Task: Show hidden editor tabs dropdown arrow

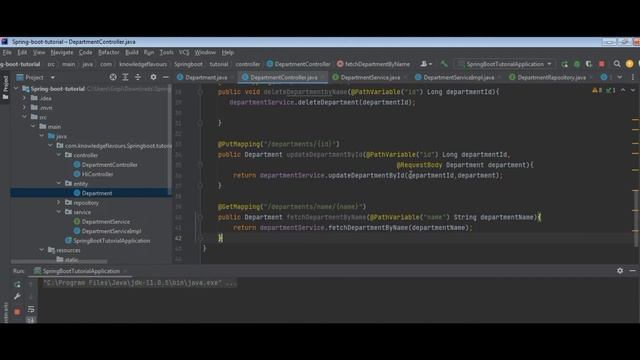Action: 620,77
